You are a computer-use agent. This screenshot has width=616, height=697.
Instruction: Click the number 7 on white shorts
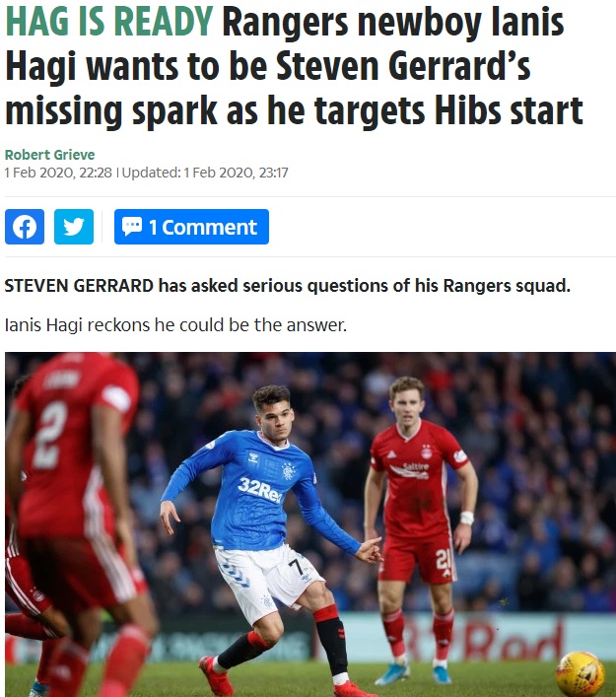point(295,567)
